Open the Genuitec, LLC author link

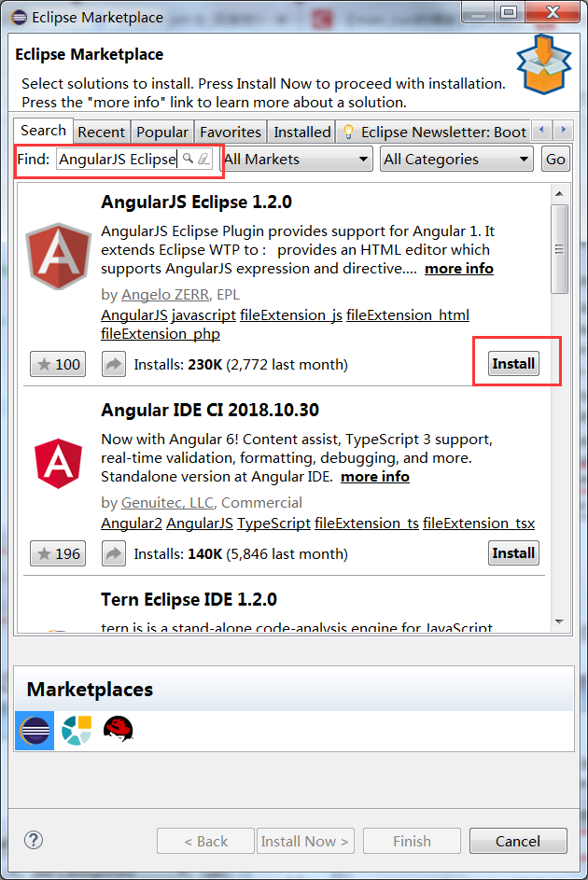(167, 502)
